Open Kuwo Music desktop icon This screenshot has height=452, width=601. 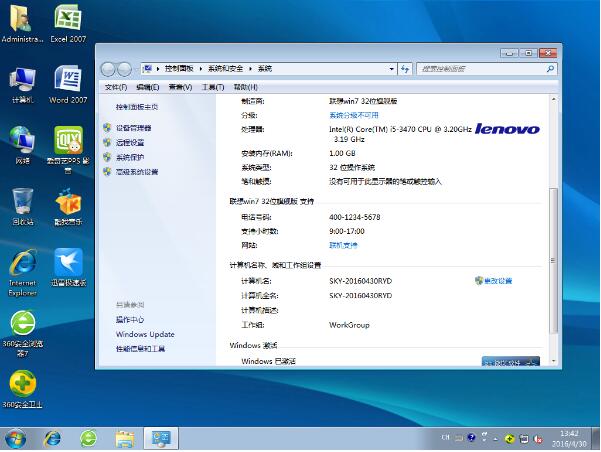pos(68,206)
